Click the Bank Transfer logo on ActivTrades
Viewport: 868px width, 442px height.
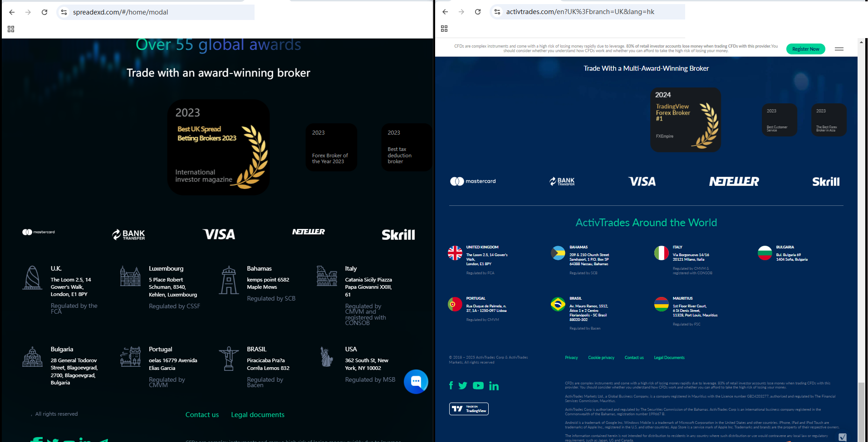(562, 181)
